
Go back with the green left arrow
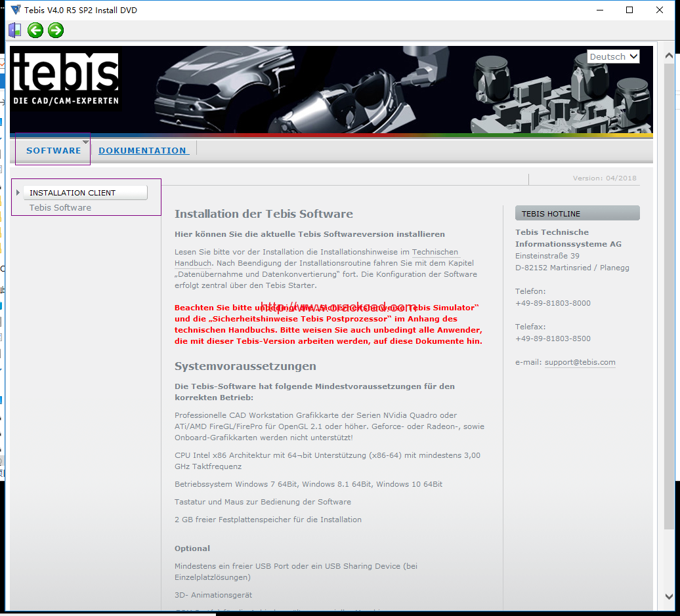(x=35, y=30)
